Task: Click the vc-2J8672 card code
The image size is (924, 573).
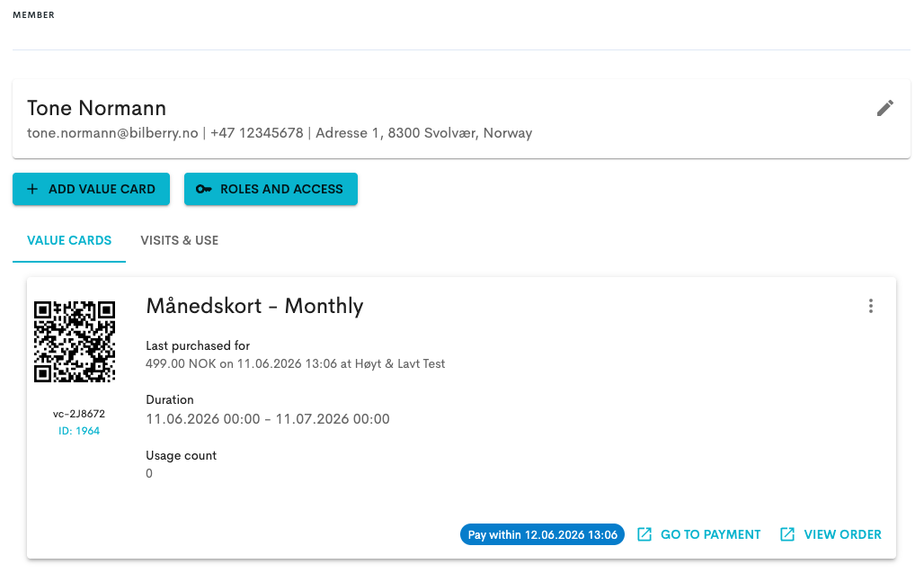Action: pyautogui.click(x=79, y=414)
